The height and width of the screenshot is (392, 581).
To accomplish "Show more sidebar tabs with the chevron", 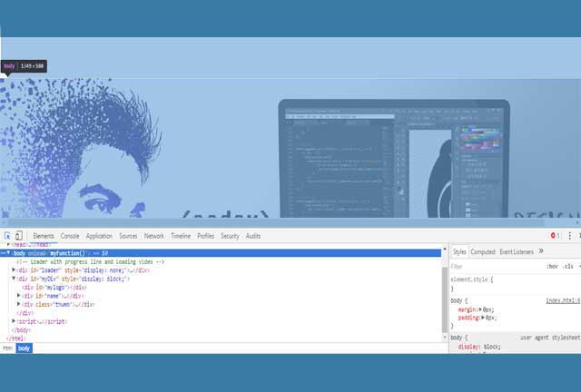I will (541, 251).
